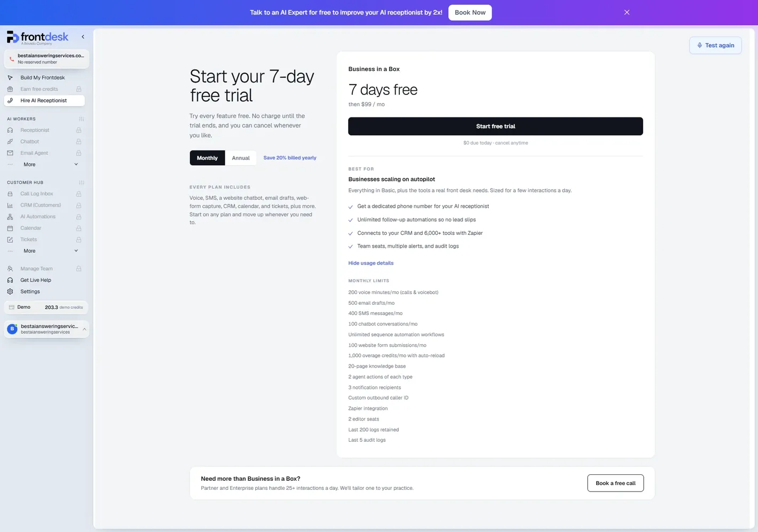Screen dimensions: 758x532
Task: Click the envelope icon next to Email Agent
Action: point(10,153)
